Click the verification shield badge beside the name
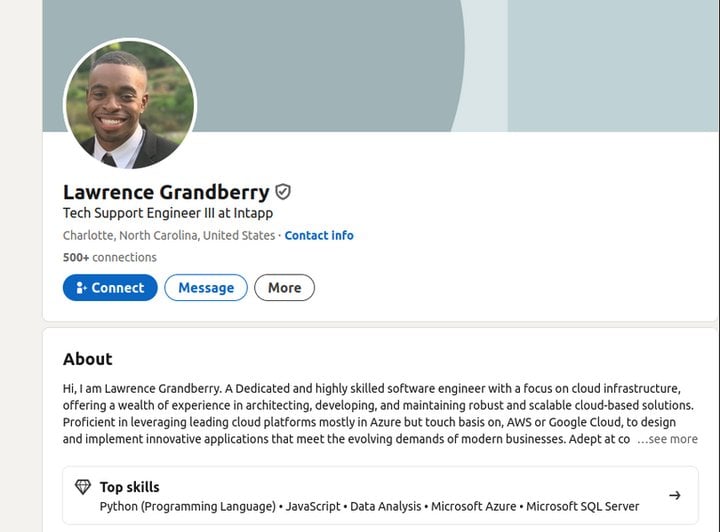 [x=283, y=192]
